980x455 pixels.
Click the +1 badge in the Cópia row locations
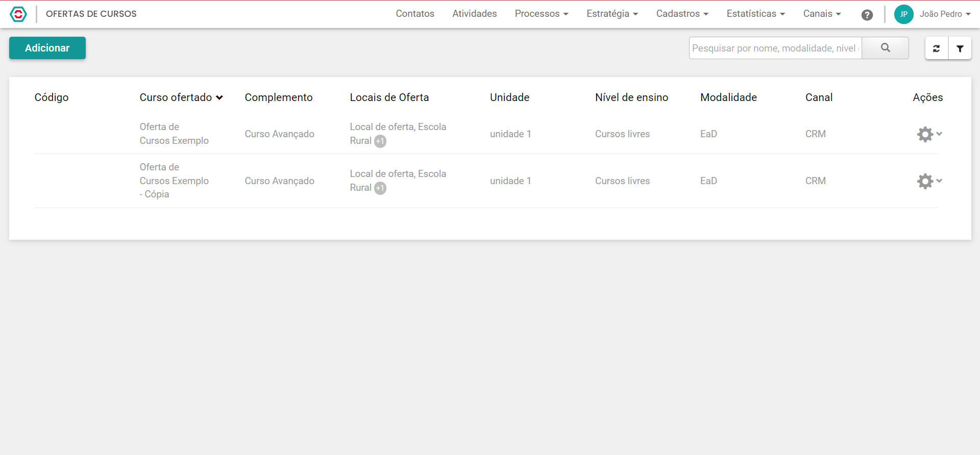pyautogui.click(x=380, y=188)
